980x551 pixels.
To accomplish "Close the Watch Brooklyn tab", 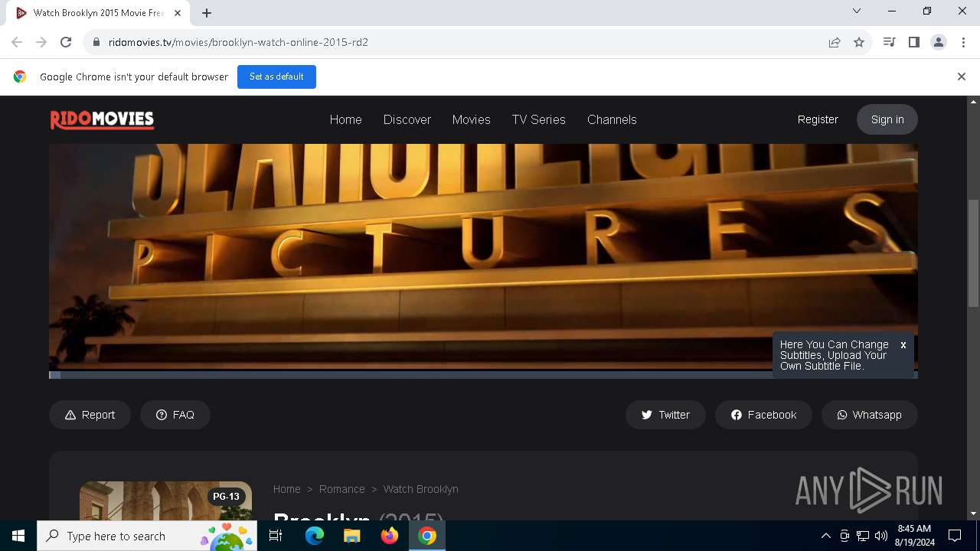I will 178,13.
